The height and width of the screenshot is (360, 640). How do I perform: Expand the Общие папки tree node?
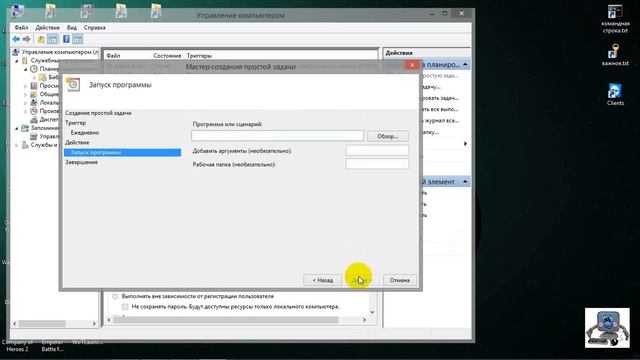[26, 94]
